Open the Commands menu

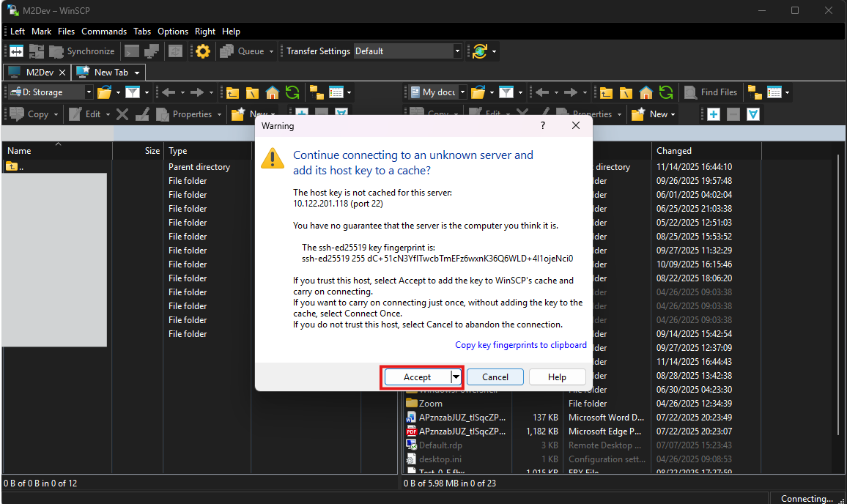click(104, 31)
